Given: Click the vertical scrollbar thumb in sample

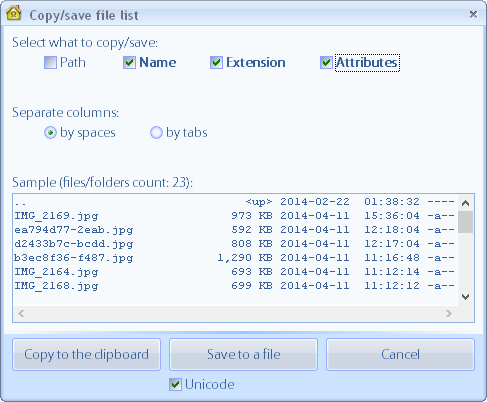Looking at the screenshot, I should 465,222.
